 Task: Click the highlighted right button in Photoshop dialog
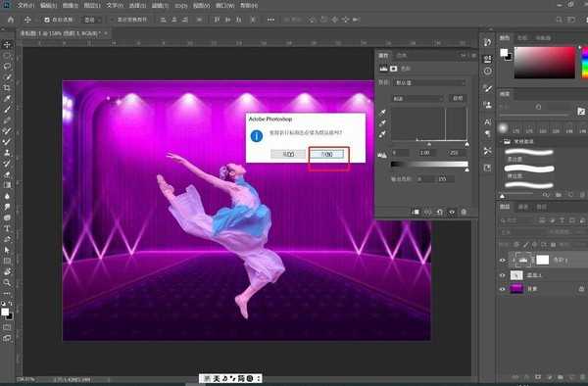[326, 154]
